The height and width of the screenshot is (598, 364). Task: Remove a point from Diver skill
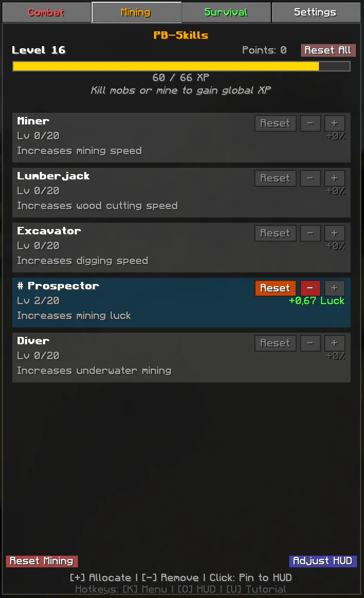click(x=310, y=343)
